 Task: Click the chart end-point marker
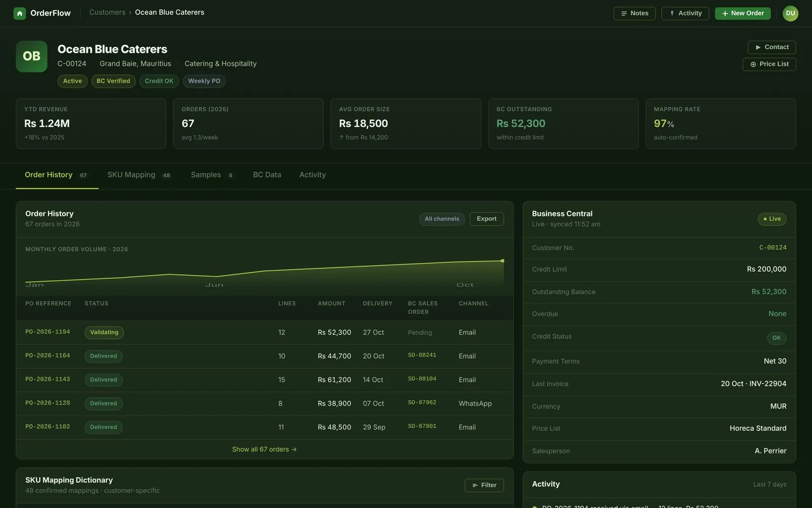point(502,261)
